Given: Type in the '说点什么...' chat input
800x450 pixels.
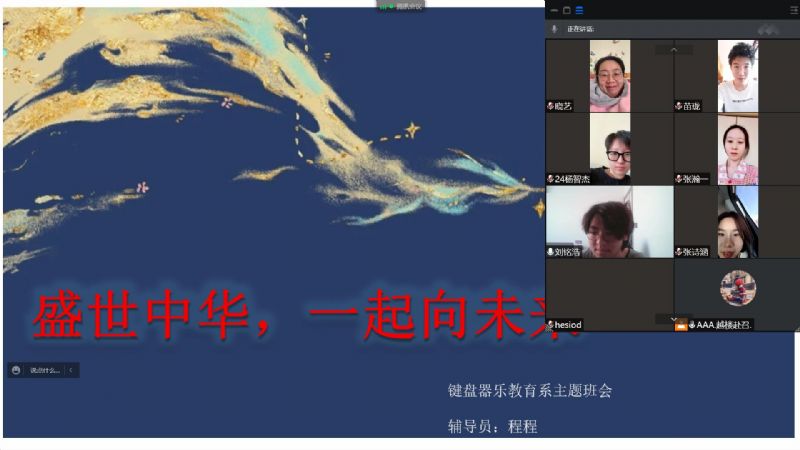Looking at the screenshot, I should coord(45,370).
